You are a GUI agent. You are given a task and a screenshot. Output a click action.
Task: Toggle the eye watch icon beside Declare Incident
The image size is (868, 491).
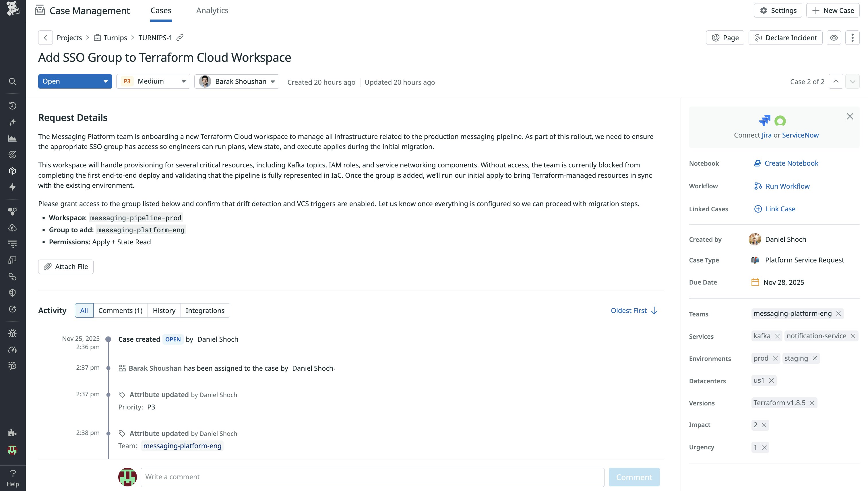pyautogui.click(x=834, y=37)
